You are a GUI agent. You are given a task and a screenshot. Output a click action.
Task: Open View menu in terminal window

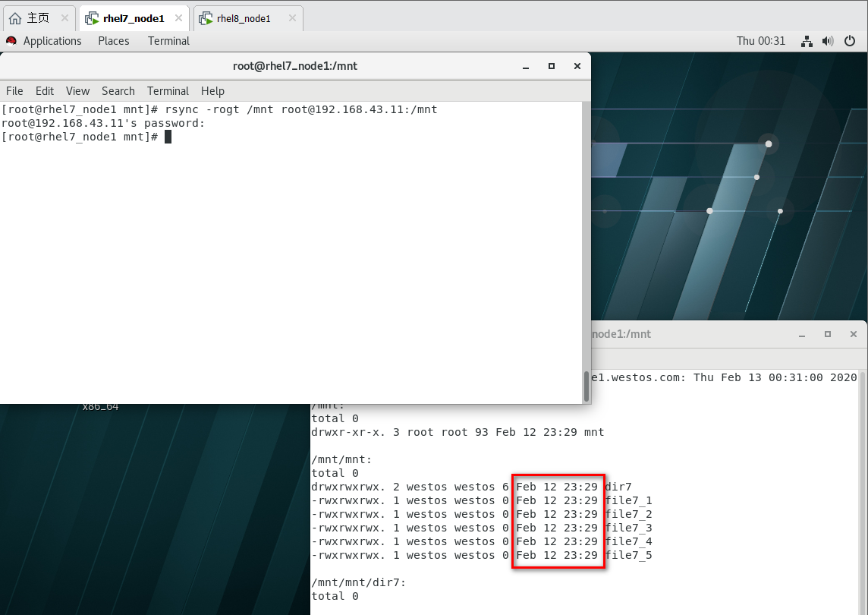coord(77,91)
